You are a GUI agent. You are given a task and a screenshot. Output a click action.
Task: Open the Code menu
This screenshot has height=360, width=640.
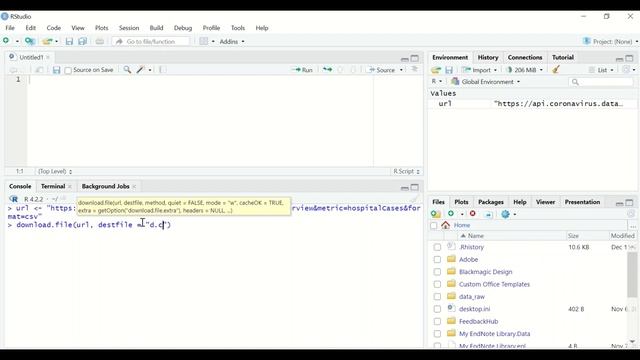[x=53, y=28]
